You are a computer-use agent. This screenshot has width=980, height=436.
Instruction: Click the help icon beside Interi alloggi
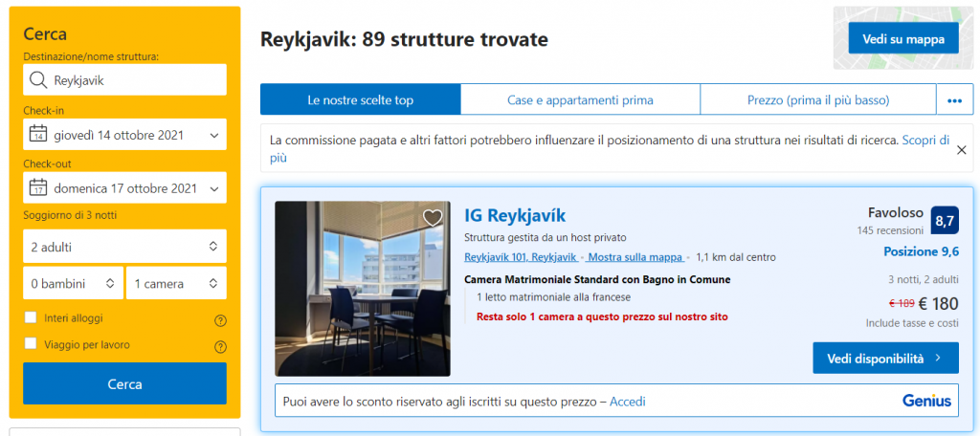(220, 320)
